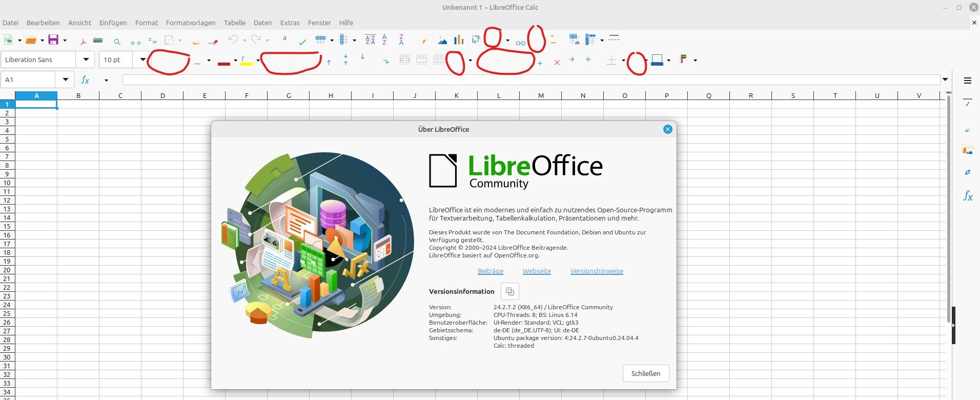The height and width of the screenshot is (400, 980).
Task: Click the Define Print Area icon
Action: (x=574, y=39)
